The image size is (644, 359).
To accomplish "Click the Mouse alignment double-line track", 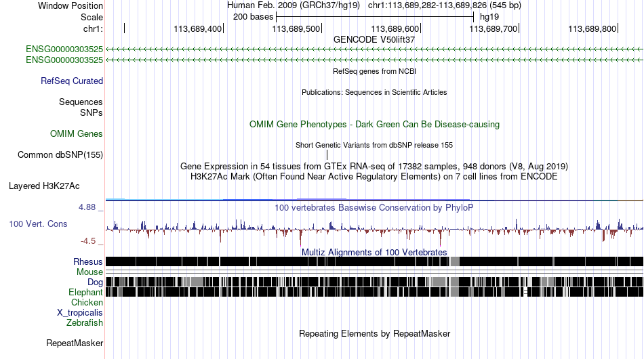I will pyautogui.click(x=374, y=272).
